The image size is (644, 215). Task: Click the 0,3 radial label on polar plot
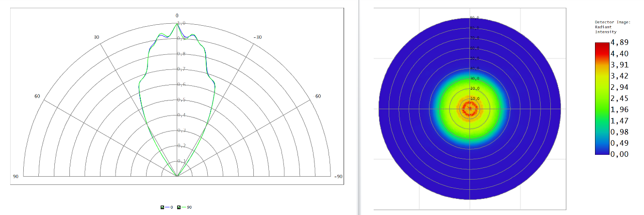click(181, 131)
